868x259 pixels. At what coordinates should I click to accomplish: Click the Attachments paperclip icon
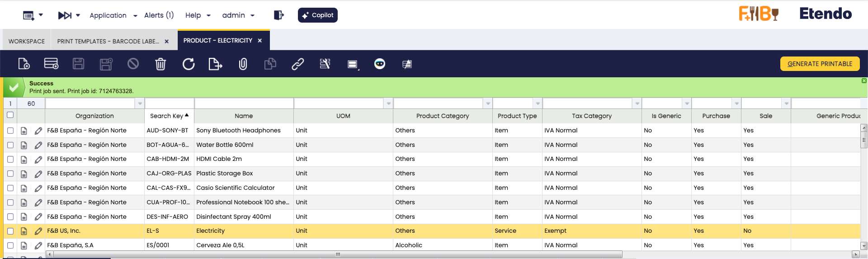tap(243, 64)
